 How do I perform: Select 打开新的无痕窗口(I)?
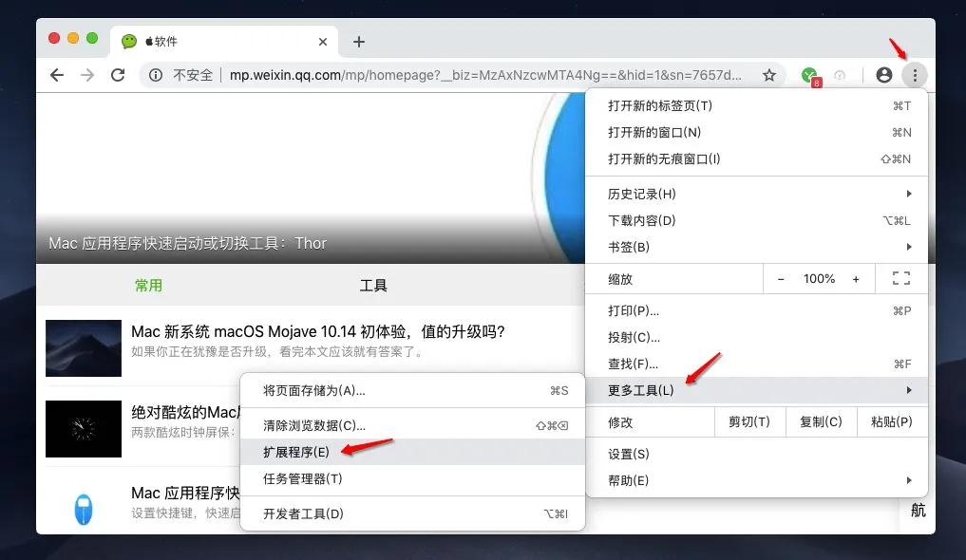(x=756, y=159)
